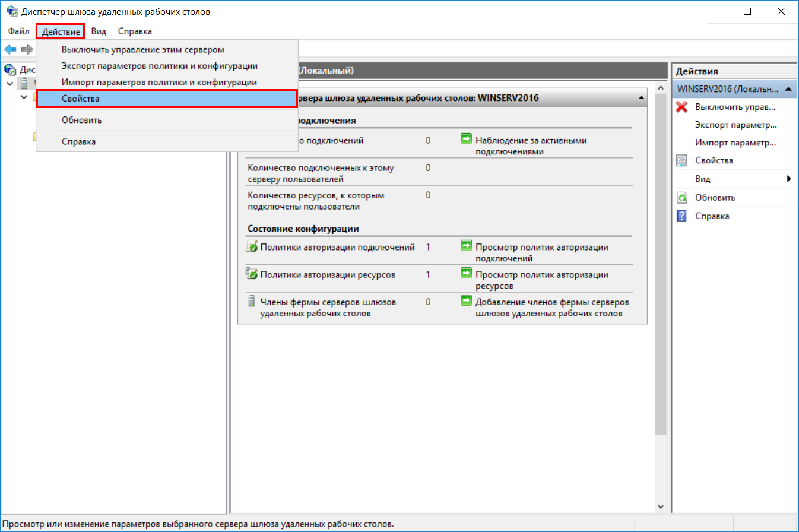Click the Свойства icon in Actions pane
The width and height of the screenshot is (799, 532).
click(682, 160)
